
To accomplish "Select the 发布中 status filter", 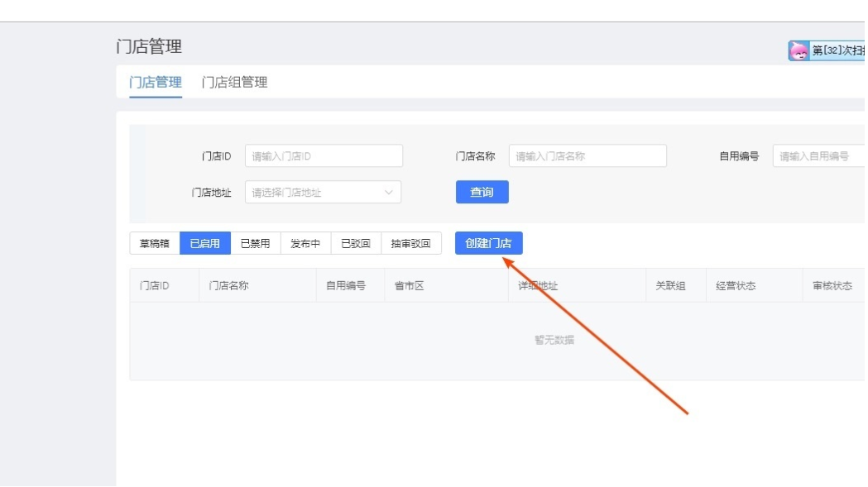I will tap(305, 243).
